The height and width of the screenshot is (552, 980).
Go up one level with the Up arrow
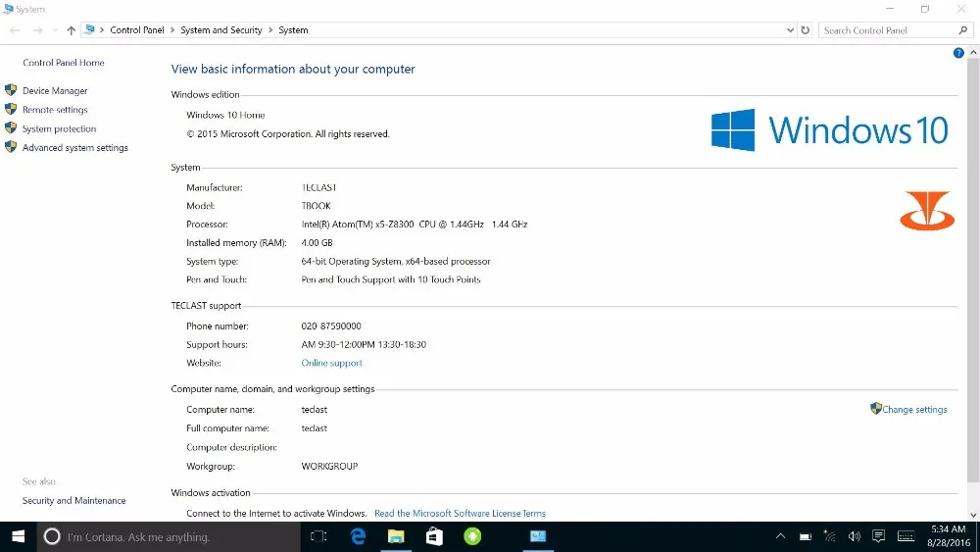(x=72, y=30)
